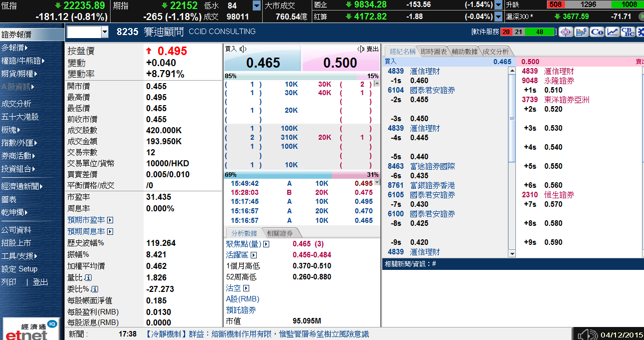This screenshot has height=340, width=644.
Task: Switch to 經紀名稱 tab
Action: coord(402,52)
